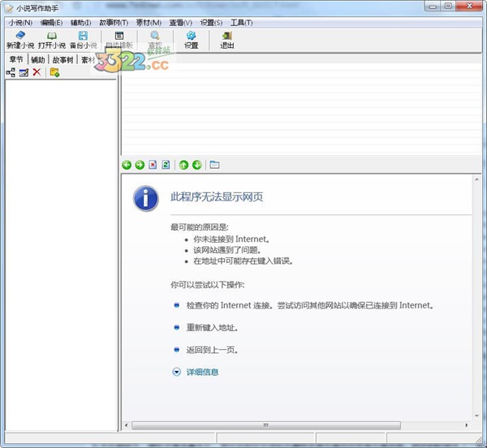
Task: Click text 返回到上一页
Action: click(212, 350)
